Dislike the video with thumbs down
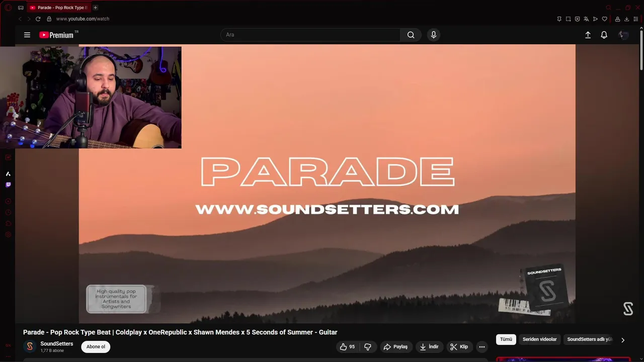 click(368, 347)
